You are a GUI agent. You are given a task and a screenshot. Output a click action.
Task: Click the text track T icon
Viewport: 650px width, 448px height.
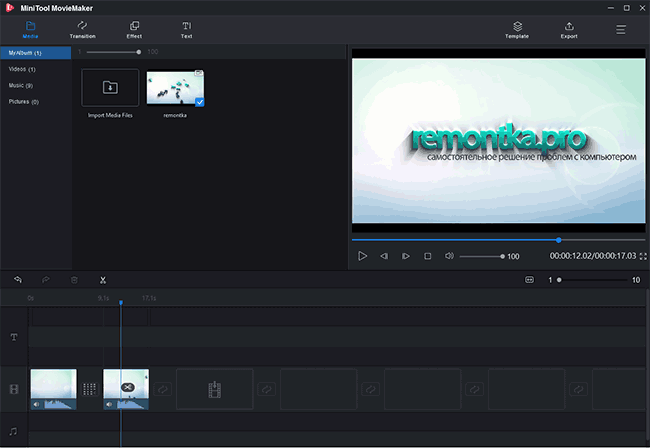[14, 337]
